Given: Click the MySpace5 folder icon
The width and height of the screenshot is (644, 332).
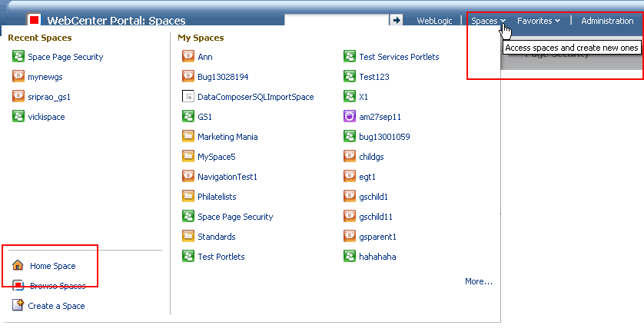Looking at the screenshot, I should click(188, 156).
